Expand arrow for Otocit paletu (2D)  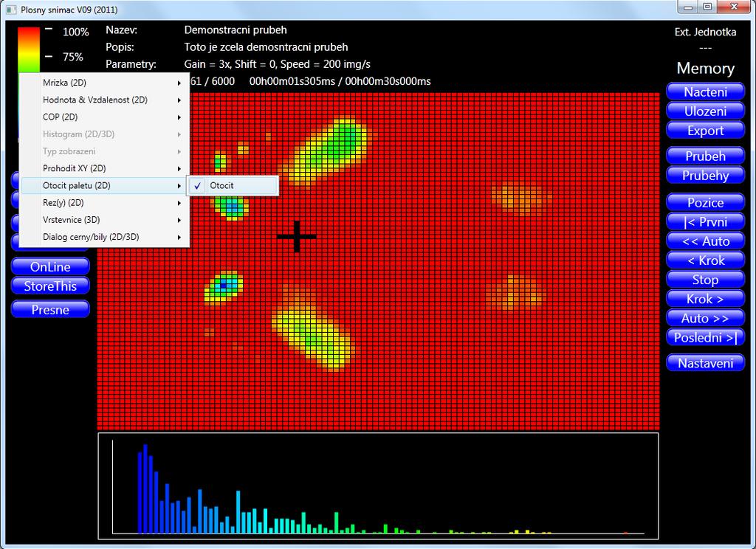[179, 185]
